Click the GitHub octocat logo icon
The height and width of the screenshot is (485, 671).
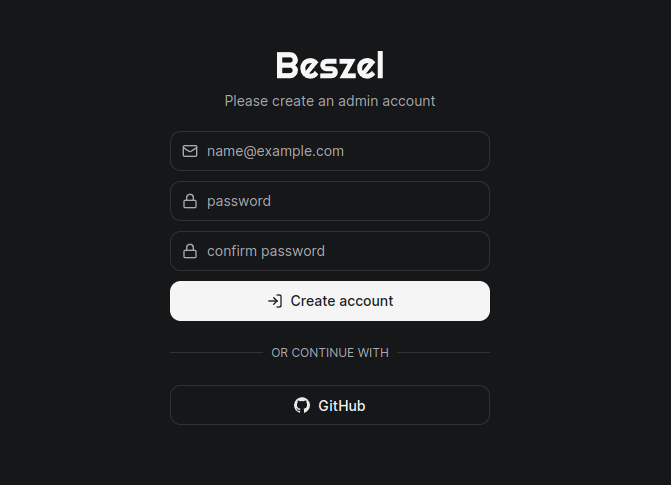pyautogui.click(x=302, y=405)
